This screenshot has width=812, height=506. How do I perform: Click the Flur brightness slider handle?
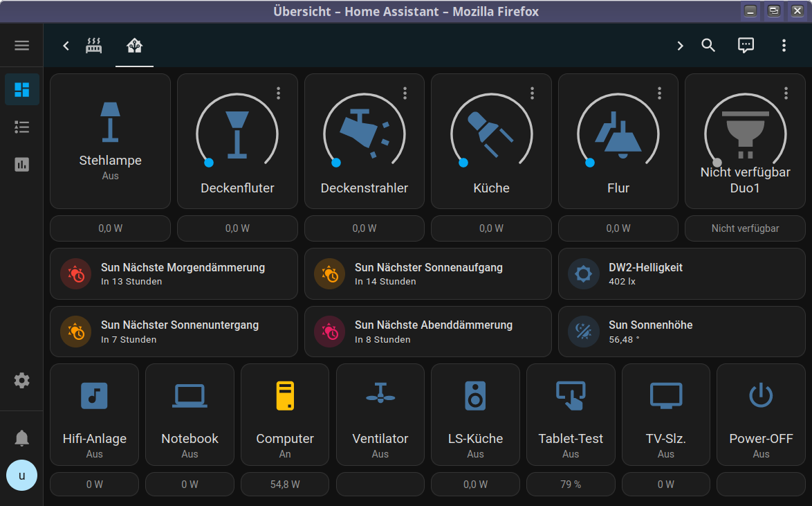[590, 163]
